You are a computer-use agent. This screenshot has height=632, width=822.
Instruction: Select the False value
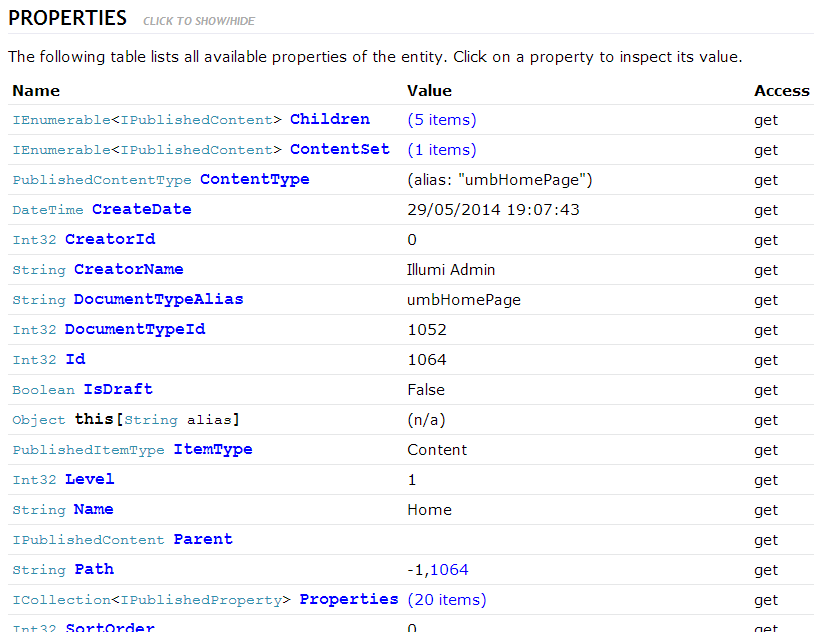point(426,389)
